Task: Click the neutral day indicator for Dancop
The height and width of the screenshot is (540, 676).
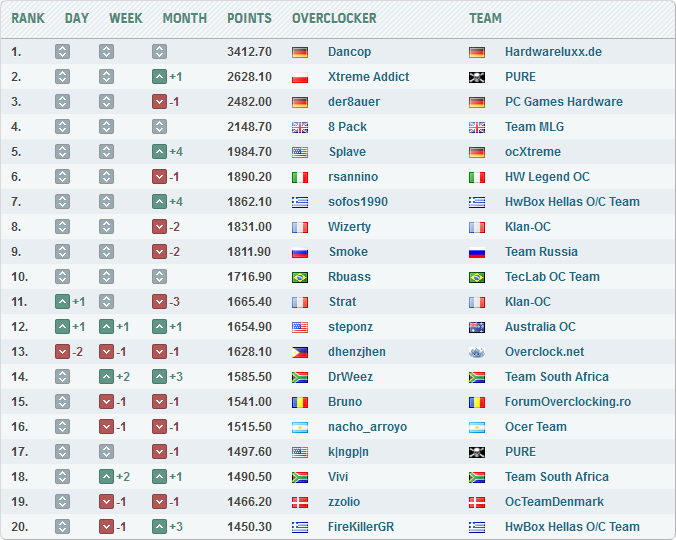Action: pos(63,52)
